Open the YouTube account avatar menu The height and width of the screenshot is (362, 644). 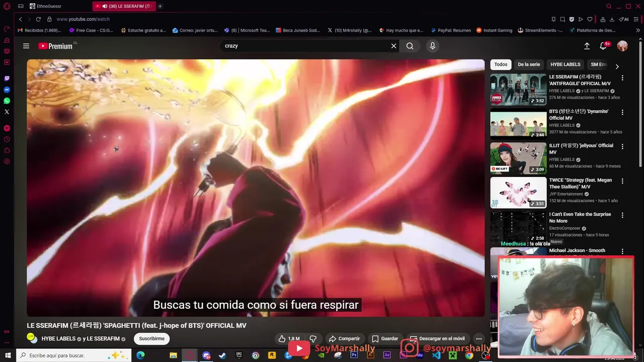(x=622, y=46)
